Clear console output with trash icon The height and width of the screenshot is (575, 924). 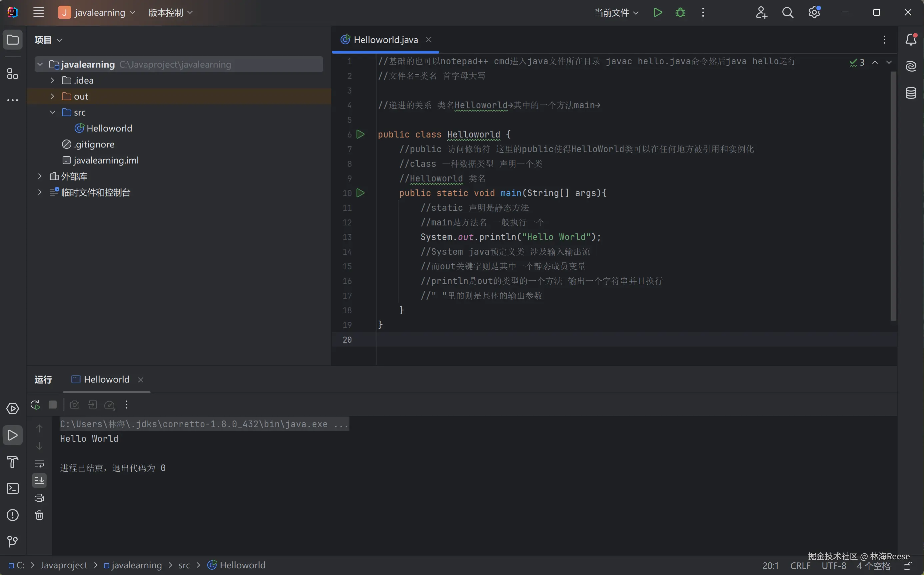point(39,515)
